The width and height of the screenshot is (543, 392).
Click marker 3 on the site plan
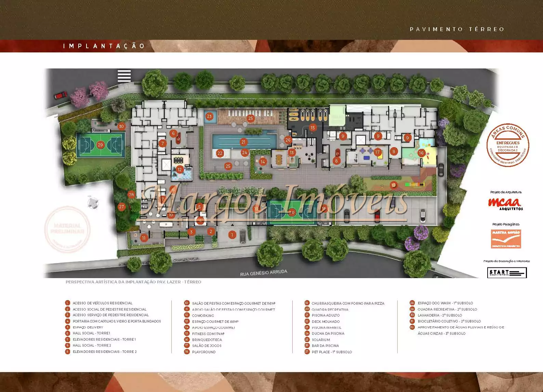click(191, 232)
